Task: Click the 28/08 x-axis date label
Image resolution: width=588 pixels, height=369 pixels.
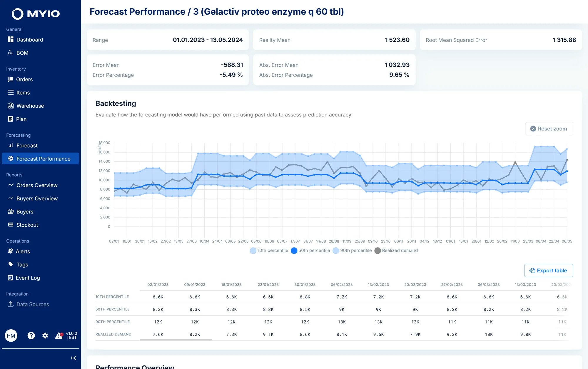Action: coord(334,241)
